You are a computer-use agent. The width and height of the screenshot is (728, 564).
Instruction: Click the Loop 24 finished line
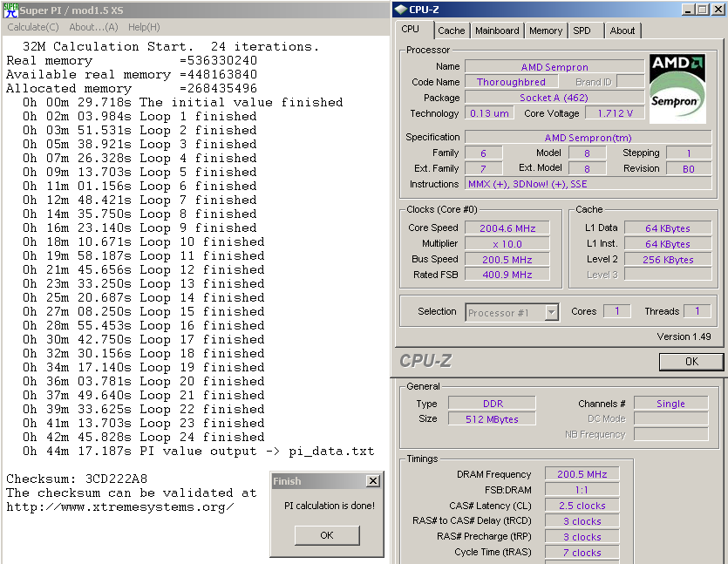tap(144, 437)
